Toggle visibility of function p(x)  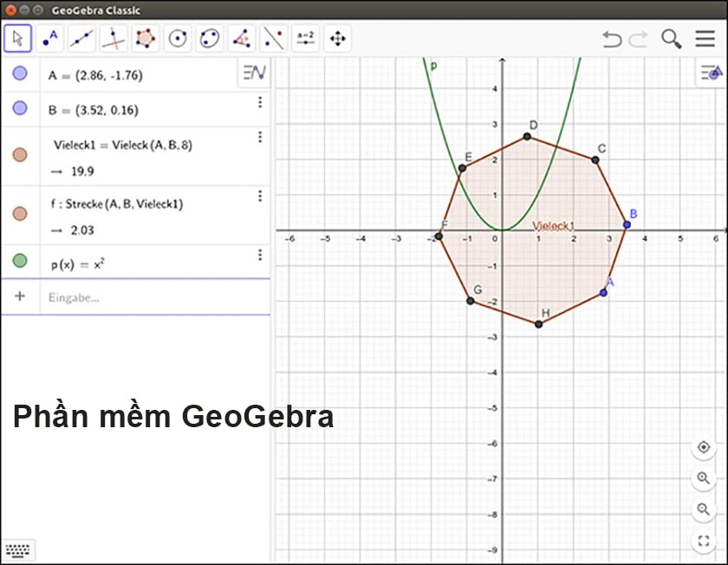(19, 261)
